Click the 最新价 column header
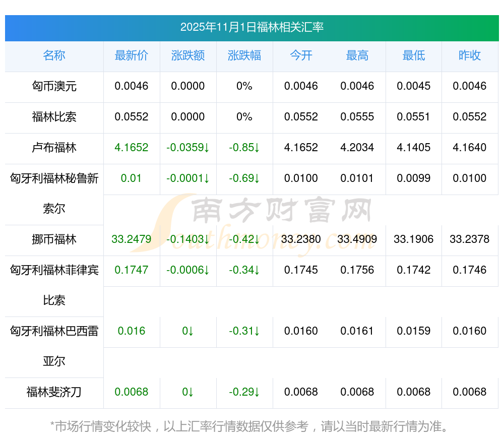 coord(132,56)
